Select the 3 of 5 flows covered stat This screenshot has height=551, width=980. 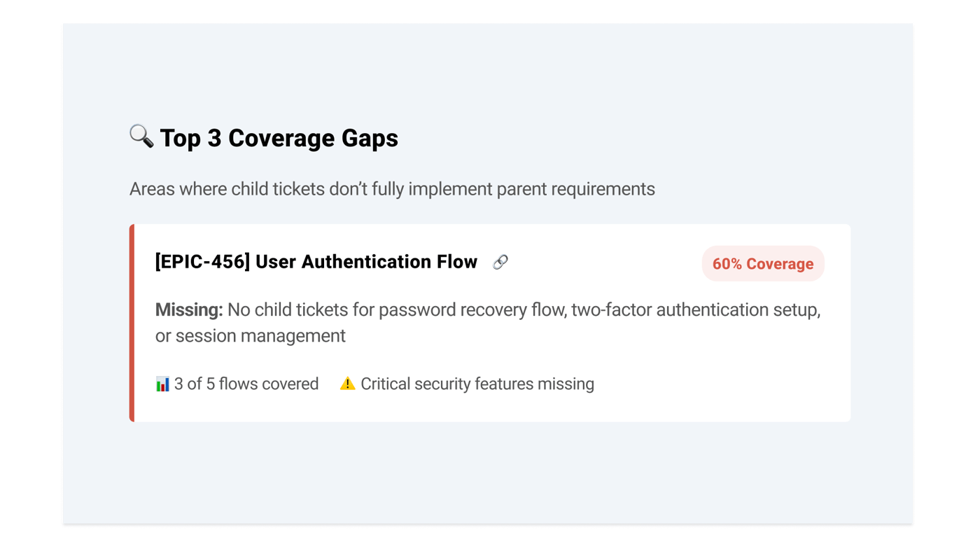pyautogui.click(x=246, y=384)
